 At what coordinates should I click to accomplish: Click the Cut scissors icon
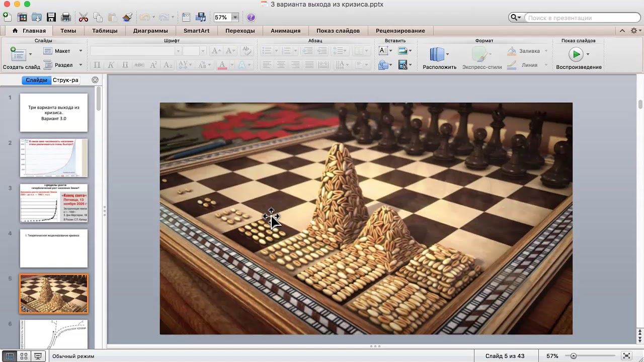click(84, 18)
